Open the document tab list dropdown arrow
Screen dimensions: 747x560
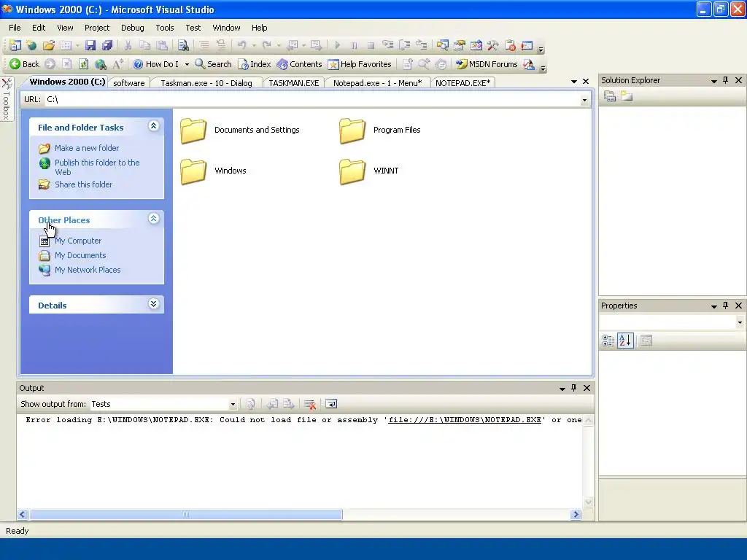pos(574,82)
